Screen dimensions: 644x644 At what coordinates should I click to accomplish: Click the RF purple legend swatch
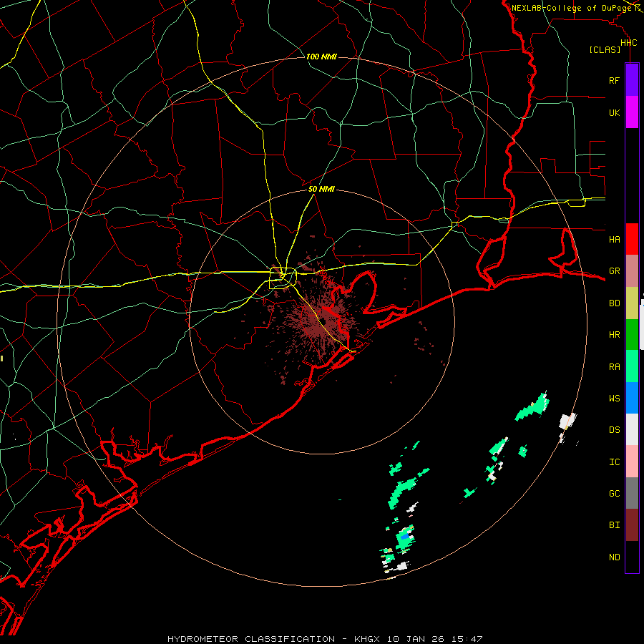632,80
